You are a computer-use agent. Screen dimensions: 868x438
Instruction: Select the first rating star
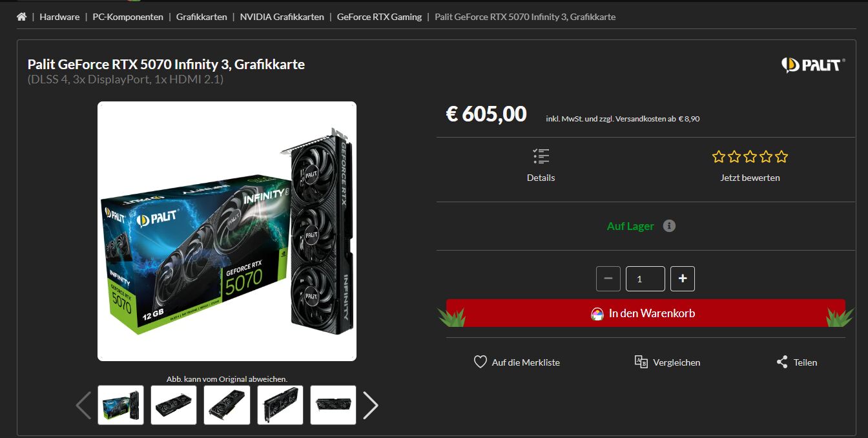pyautogui.click(x=719, y=156)
